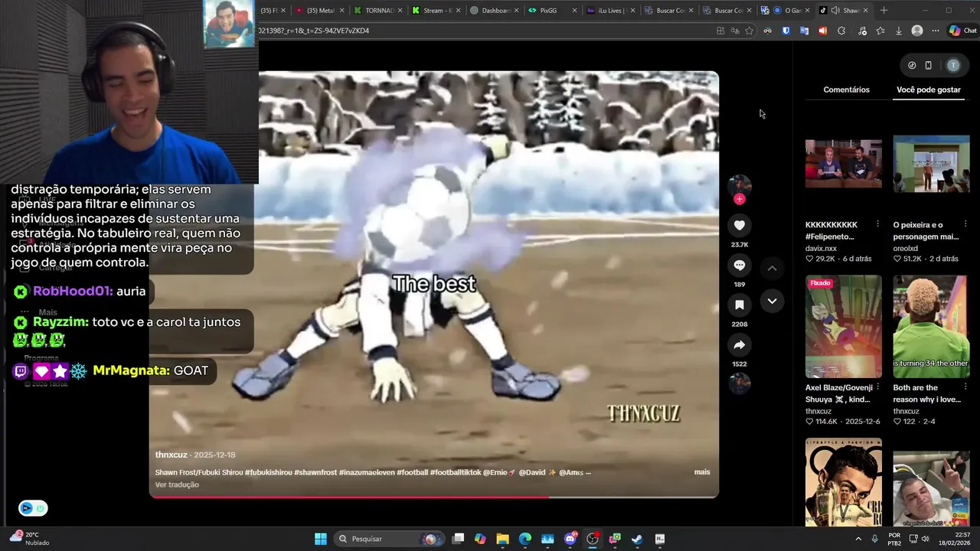Viewport: 980px width, 551px height.
Task: Click the phone app icon in TikTok header
Action: 928,65
